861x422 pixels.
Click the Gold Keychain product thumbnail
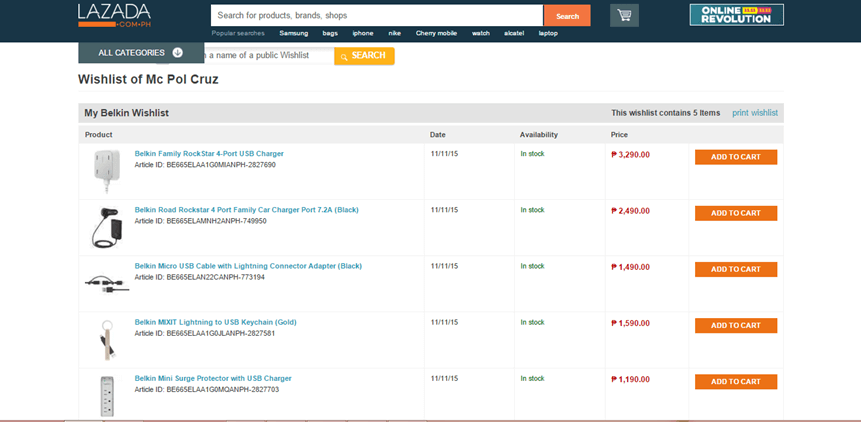(x=107, y=340)
